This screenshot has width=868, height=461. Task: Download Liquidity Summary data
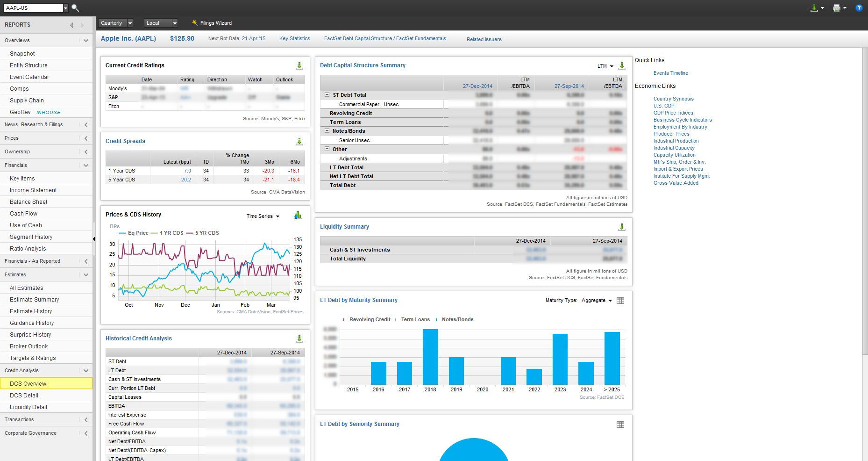622,227
